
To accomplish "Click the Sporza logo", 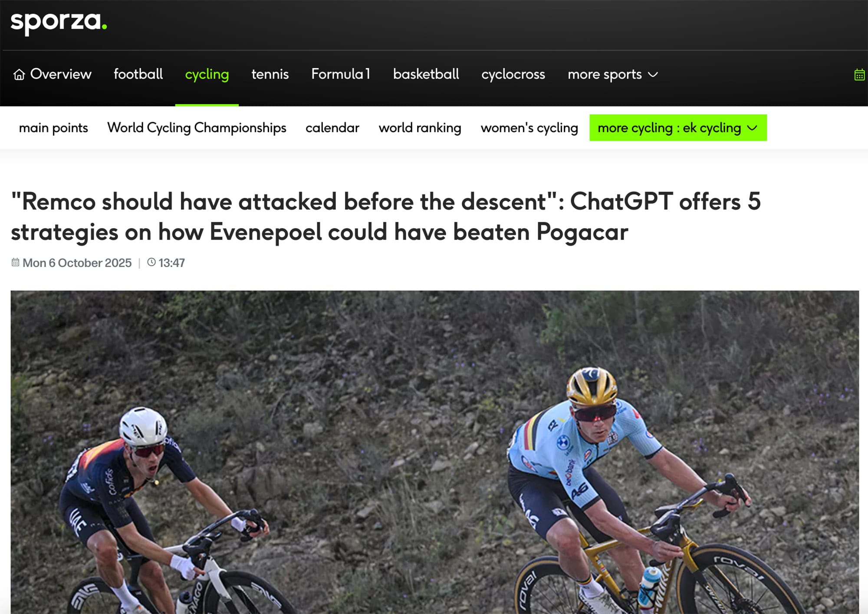I will click(x=59, y=22).
